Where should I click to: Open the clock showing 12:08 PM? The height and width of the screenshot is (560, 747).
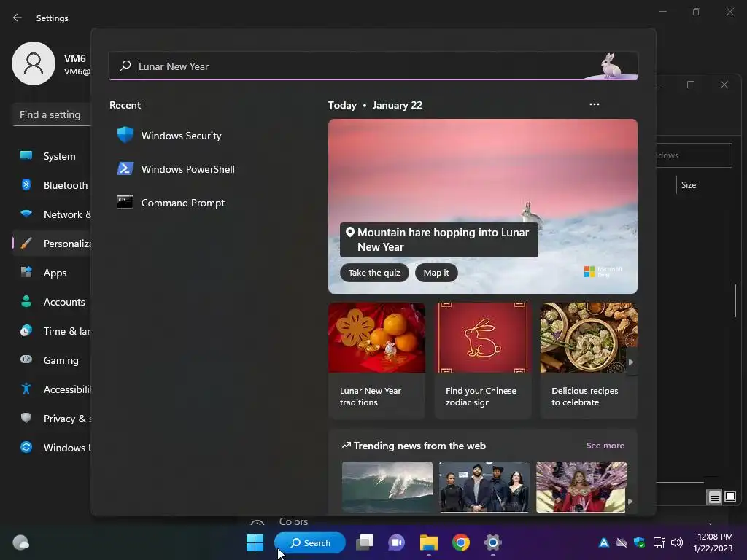[x=713, y=542]
